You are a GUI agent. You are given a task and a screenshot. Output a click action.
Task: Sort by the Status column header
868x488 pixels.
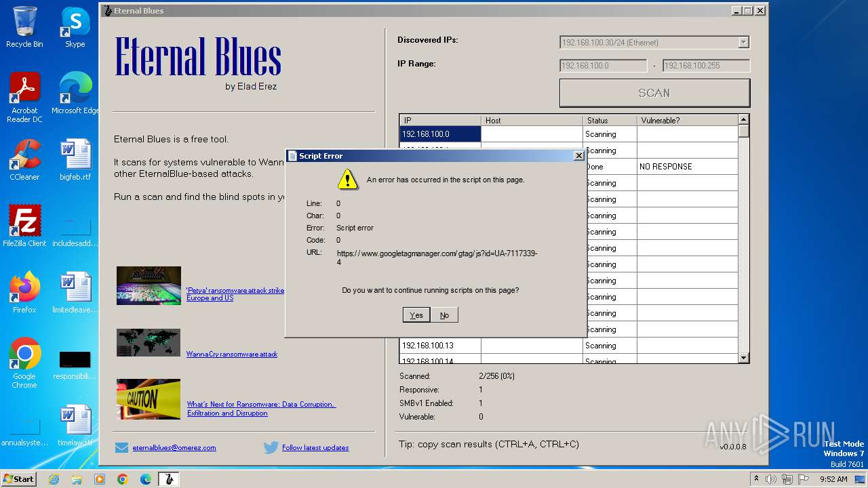610,120
